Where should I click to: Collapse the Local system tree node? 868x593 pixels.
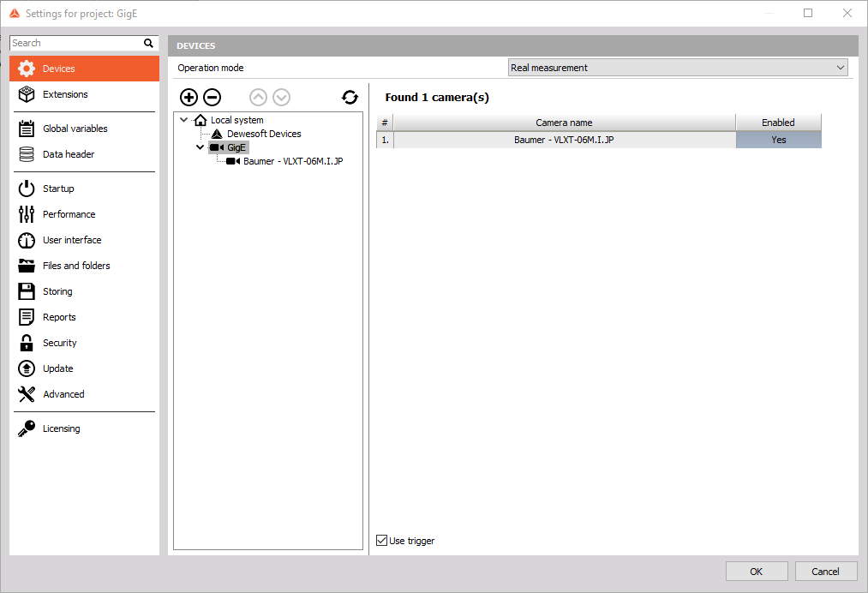(x=184, y=120)
